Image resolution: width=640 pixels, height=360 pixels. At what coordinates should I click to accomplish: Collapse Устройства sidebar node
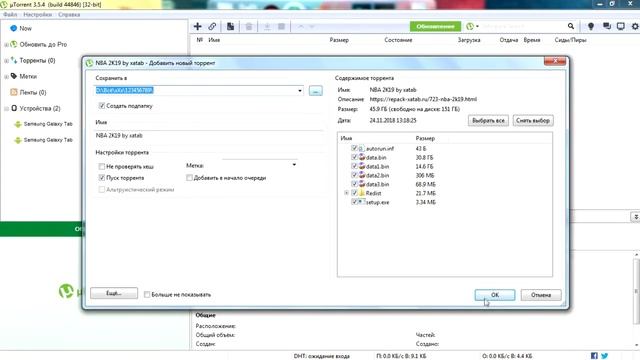(6, 109)
